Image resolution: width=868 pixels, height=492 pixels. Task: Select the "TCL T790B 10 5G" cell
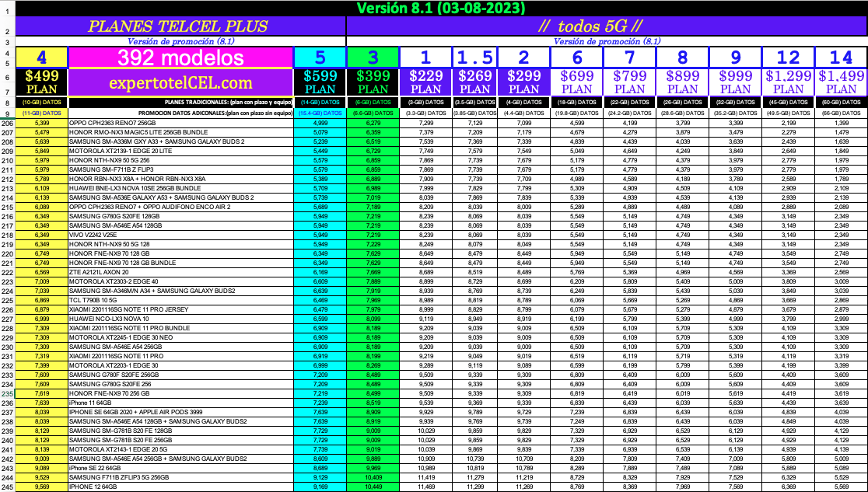180,300
